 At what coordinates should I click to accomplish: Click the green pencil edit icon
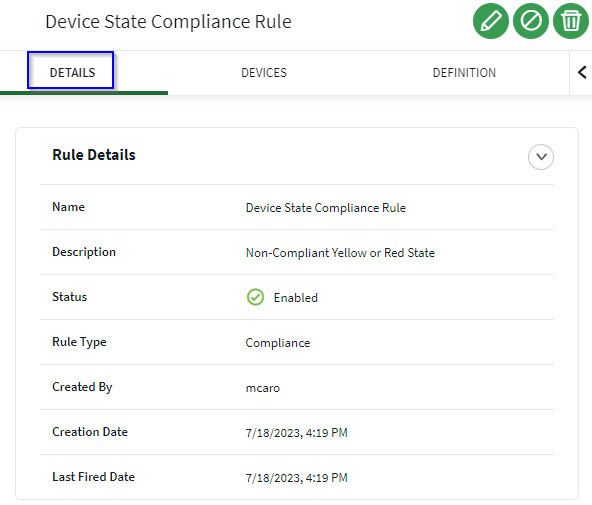(490, 21)
